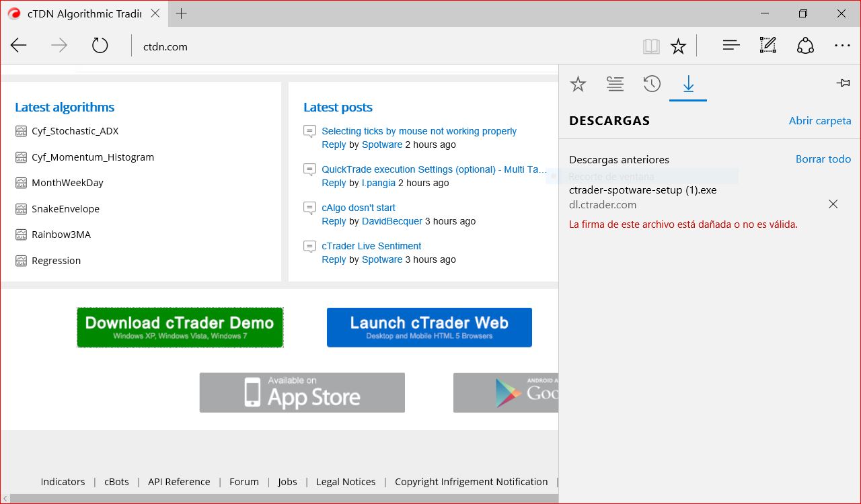Open the Cyf_Momentum_Histogram algorithm
Screen dimensions: 861x504
coord(93,157)
